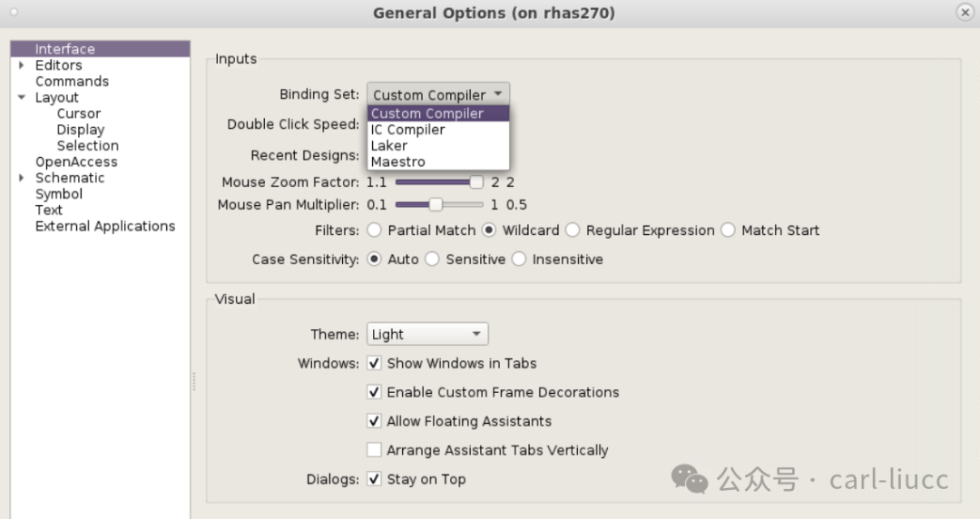980x519 pixels.
Task: Pick Maestro in the dropdown list
Action: 397,162
